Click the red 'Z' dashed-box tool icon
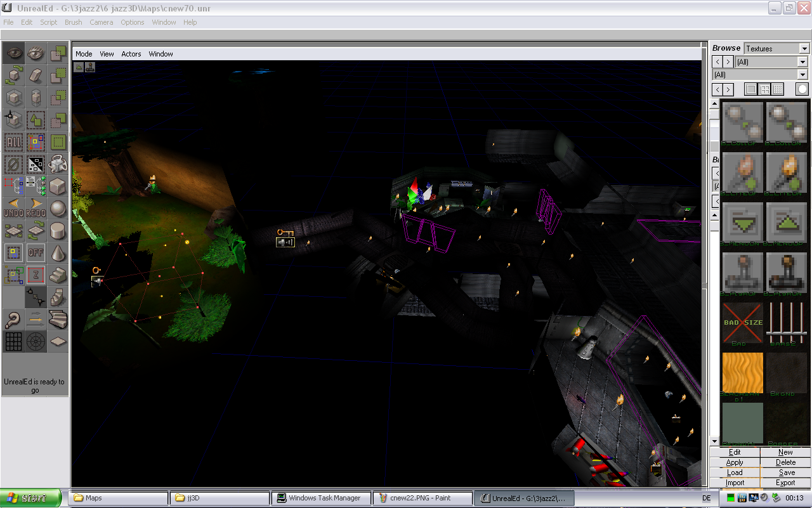812x508 pixels. click(x=36, y=275)
